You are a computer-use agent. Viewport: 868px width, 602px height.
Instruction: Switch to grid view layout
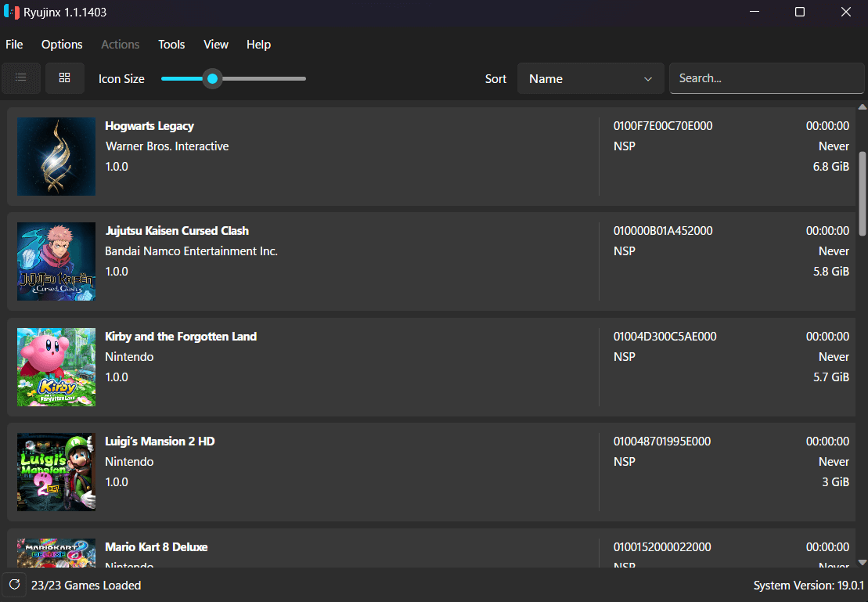(x=65, y=78)
